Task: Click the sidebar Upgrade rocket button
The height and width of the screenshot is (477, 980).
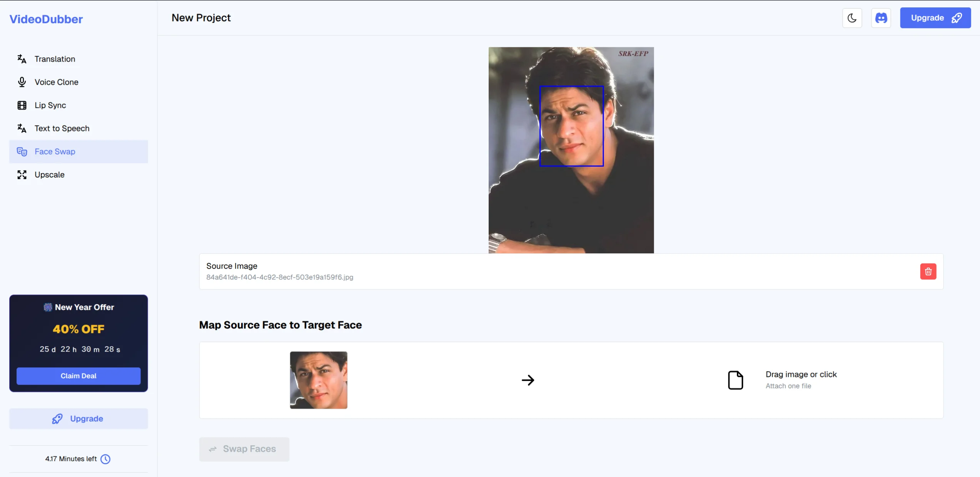Action: tap(78, 418)
